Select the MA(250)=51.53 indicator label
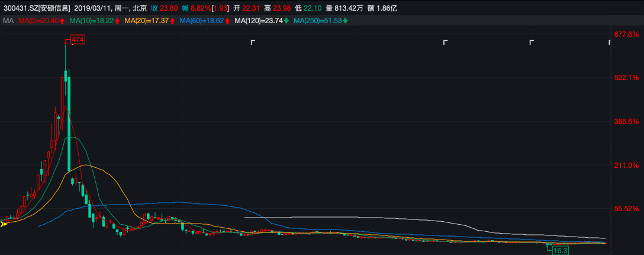 click(x=317, y=21)
